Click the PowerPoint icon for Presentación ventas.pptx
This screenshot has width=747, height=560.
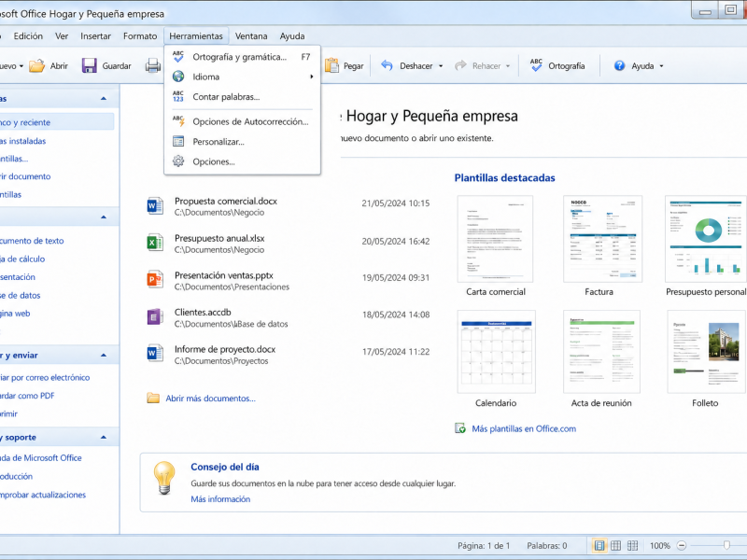155,279
